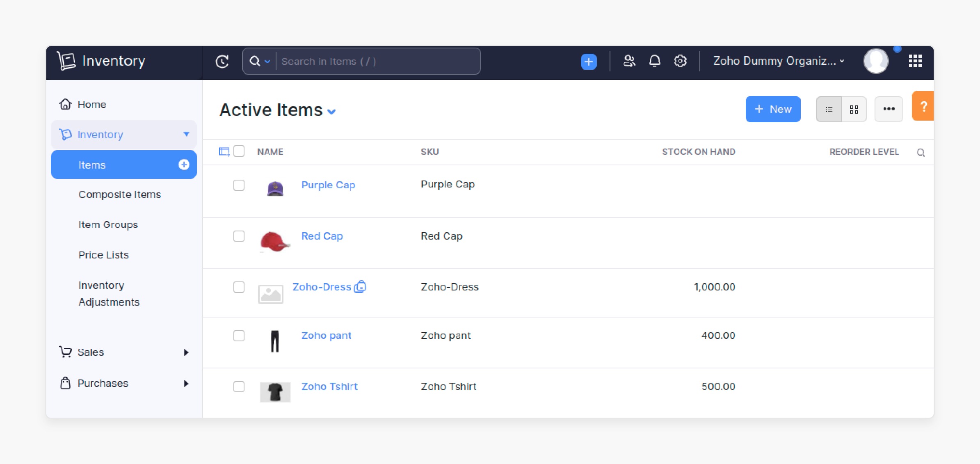Open the apps grid launcher
This screenshot has width=980, height=464.
click(915, 61)
